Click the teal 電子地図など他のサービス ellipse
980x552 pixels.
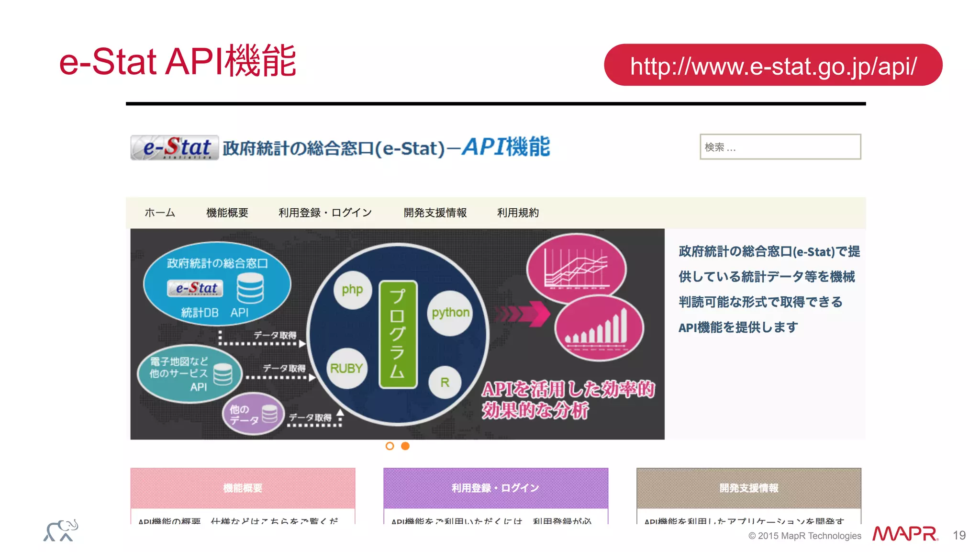point(189,373)
